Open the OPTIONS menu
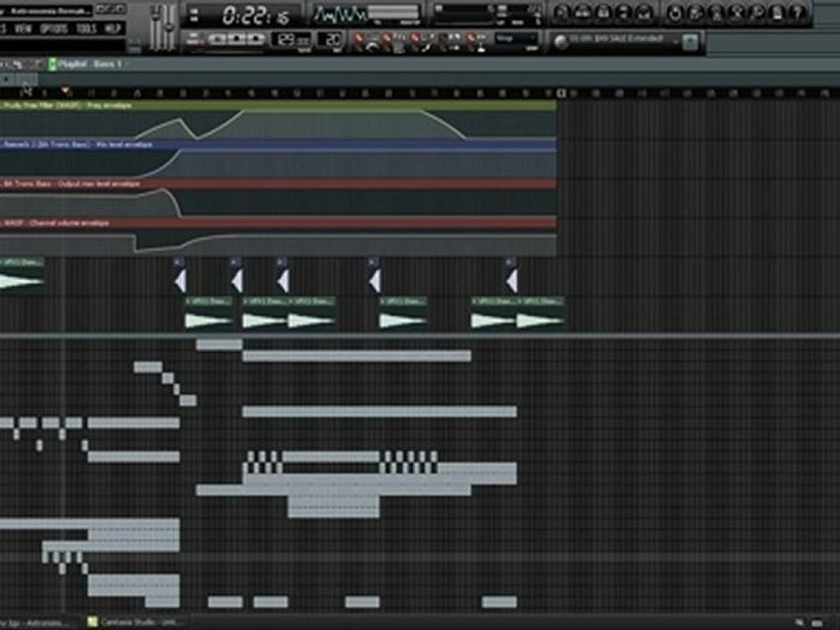 [x=53, y=28]
